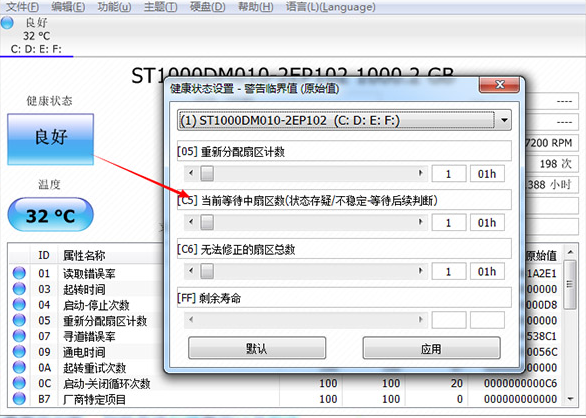This screenshot has width=586, height=418.
Task: Click the blue status orb beside 读取错误率
Action: (19, 273)
